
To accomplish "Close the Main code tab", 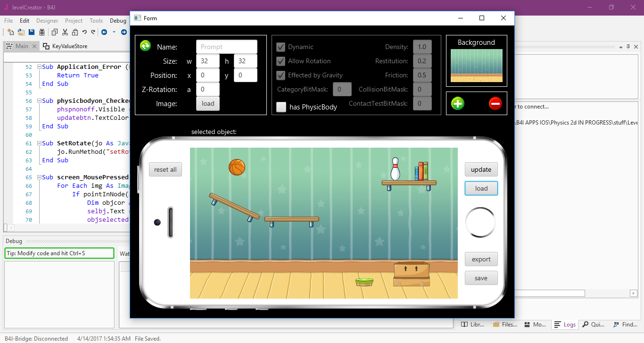I will [34, 46].
